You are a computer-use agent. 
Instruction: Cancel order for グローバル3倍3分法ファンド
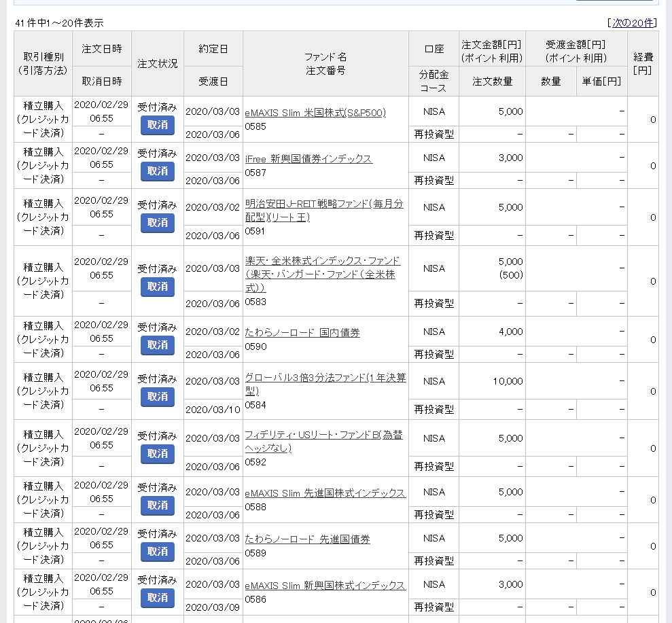point(157,396)
